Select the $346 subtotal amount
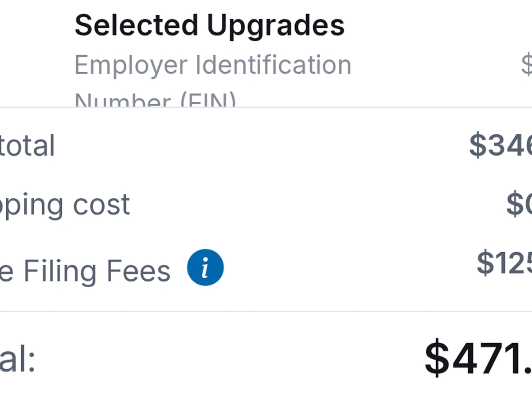This screenshot has width=532, height=399. click(501, 145)
